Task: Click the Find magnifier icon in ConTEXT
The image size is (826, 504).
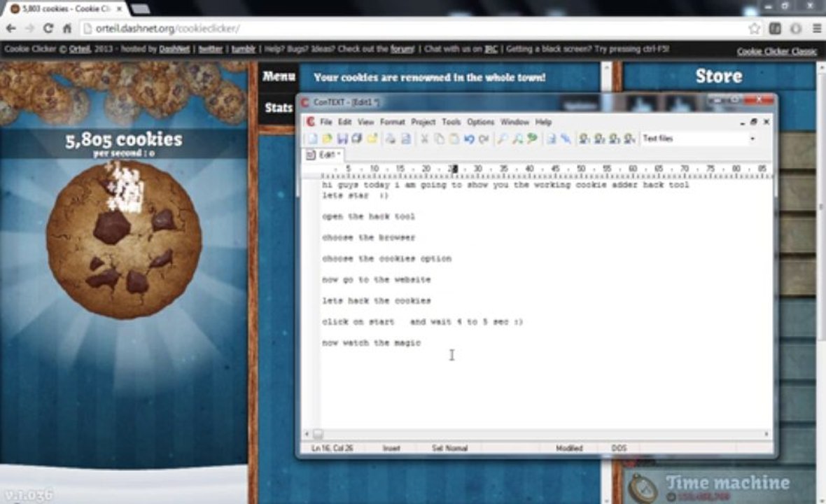Action: point(503,139)
